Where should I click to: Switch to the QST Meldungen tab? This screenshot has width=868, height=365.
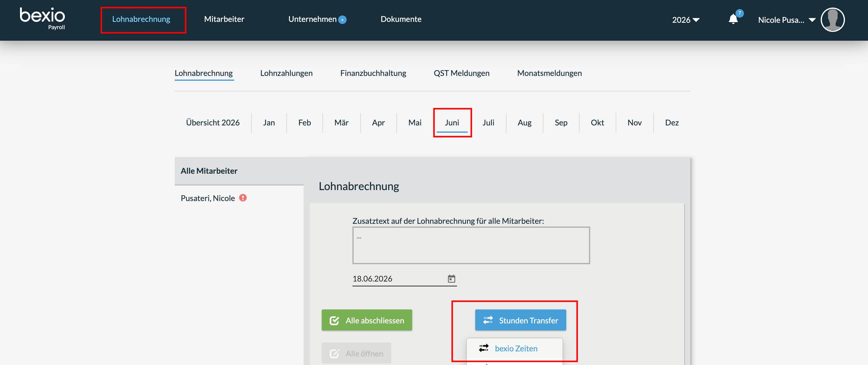(461, 73)
